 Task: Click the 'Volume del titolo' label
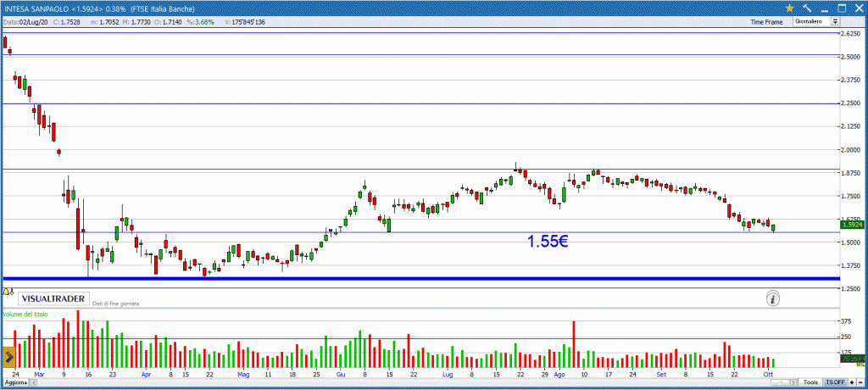tap(25, 314)
